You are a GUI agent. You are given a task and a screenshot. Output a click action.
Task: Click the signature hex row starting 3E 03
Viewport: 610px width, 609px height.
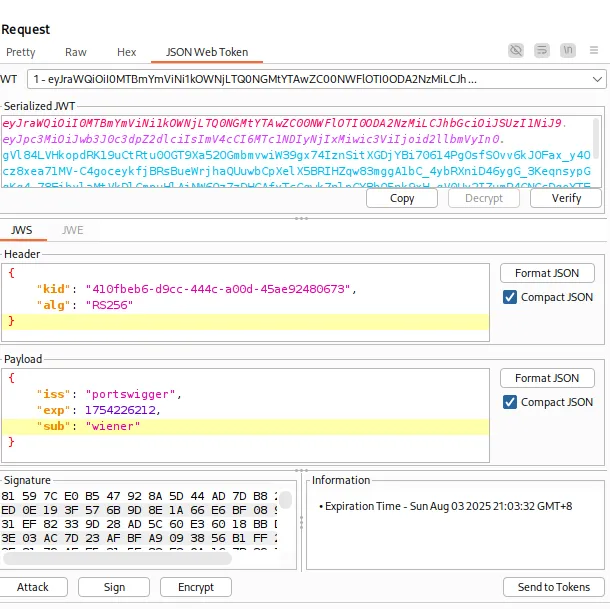point(139,538)
